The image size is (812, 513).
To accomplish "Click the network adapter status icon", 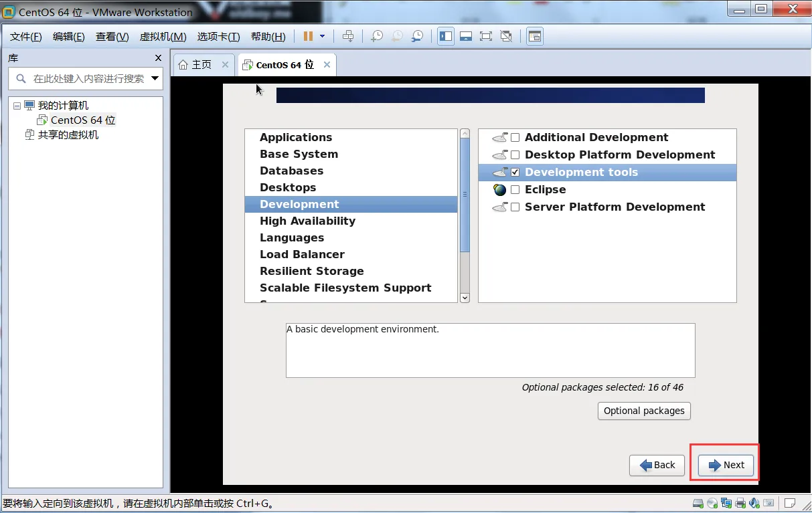I will (x=726, y=503).
